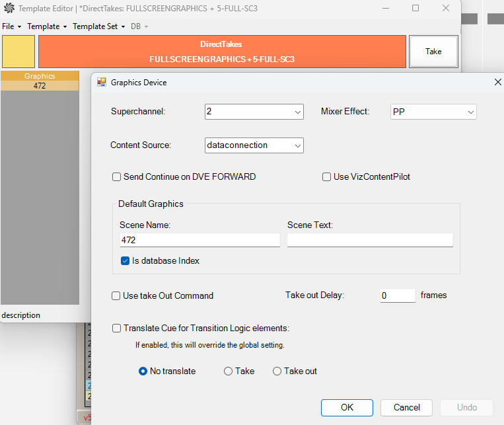Viewport: 504px width, 425px height.
Task: Open the Superchannel dropdown
Action: tap(254, 112)
